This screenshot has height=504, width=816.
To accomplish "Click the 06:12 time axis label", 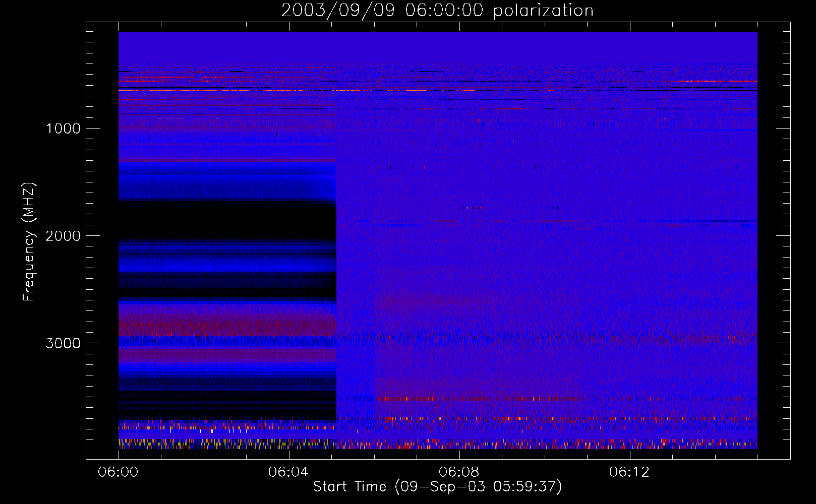I will [x=629, y=472].
